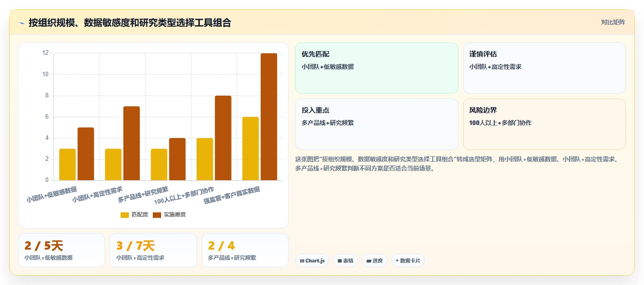Click the 小团队+高定性需求 caption under 3 / 7天
This screenshot has height=285, width=644.
pos(140,258)
